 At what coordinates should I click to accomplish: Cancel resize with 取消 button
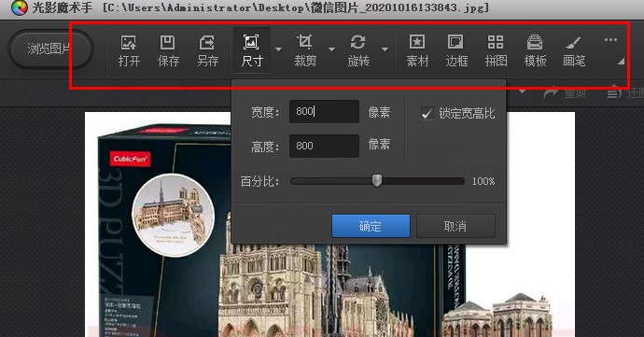pyautogui.click(x=455, y=226)
